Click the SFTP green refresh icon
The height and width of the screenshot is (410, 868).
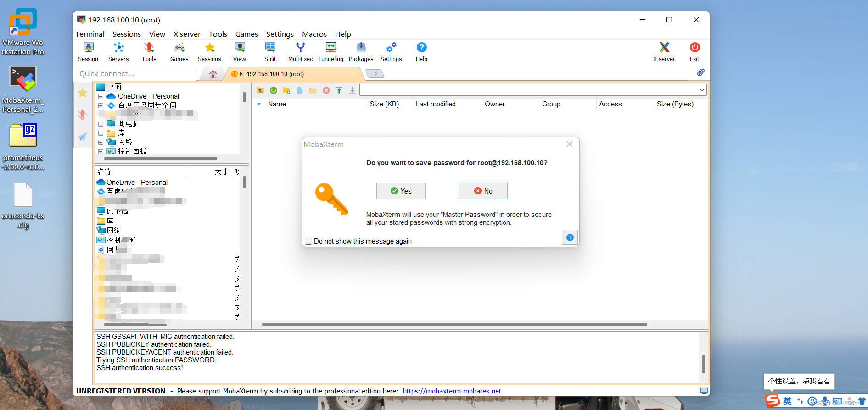(x=274, y=90)
